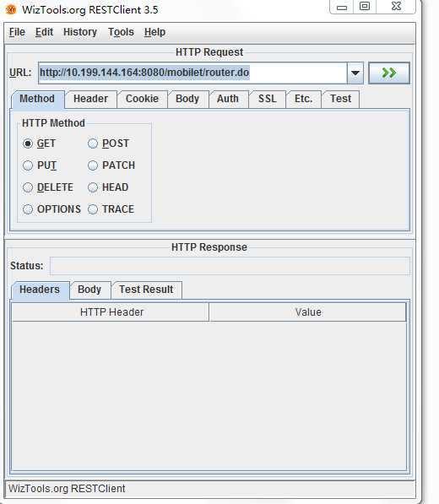Pick the HEAD method option
The width and height of the screenshot is (439, 504).
pyautogui.click(x=93, y=187)
